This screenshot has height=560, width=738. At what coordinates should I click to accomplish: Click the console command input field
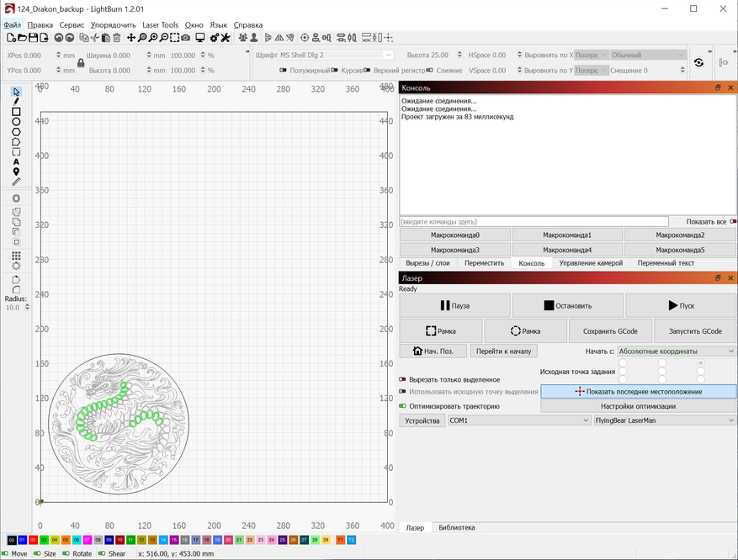534,221
